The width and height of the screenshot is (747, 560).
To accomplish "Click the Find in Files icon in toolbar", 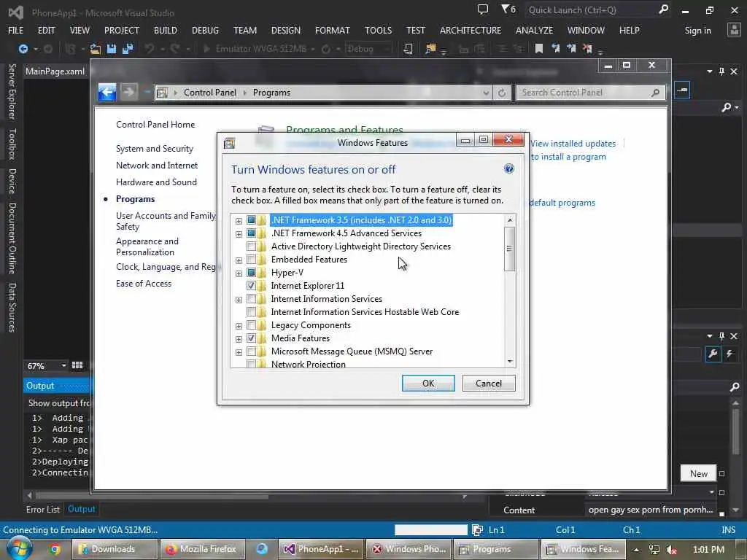I will click(x=430, y=49).
